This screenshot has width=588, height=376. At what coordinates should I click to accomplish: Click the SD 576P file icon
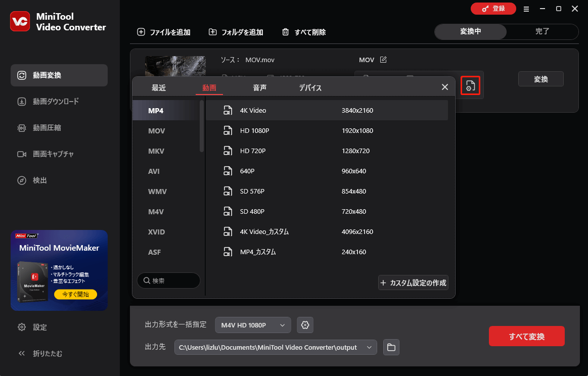[x=228, y=191]
